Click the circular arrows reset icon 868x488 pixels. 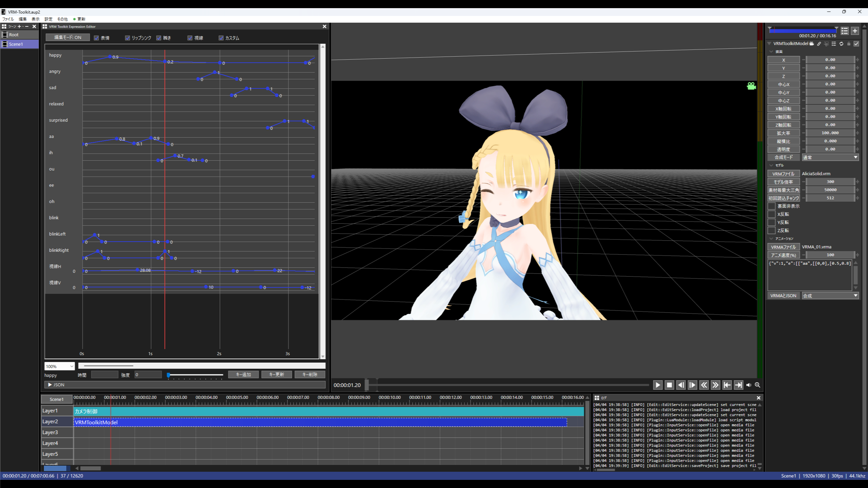[841, 44]
